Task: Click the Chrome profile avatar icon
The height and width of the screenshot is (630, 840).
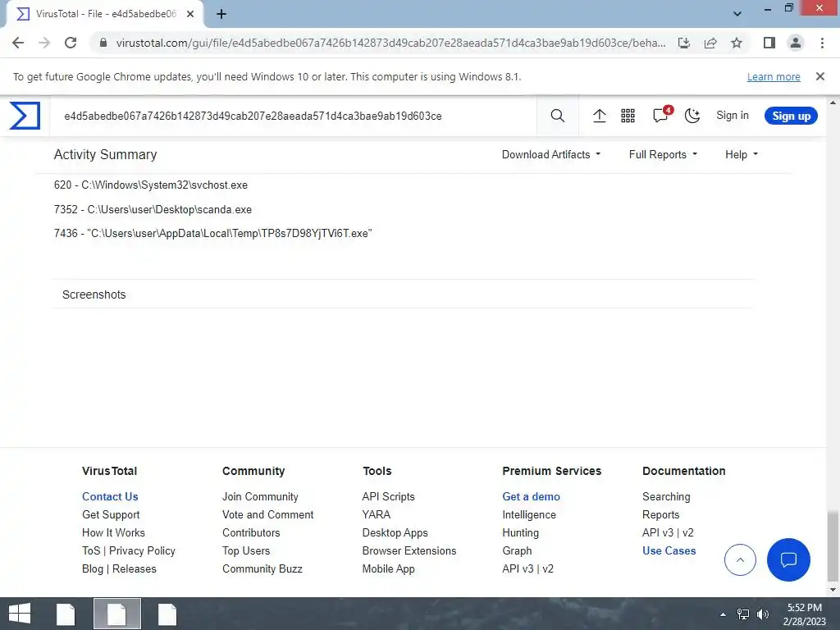Action: 796,43
